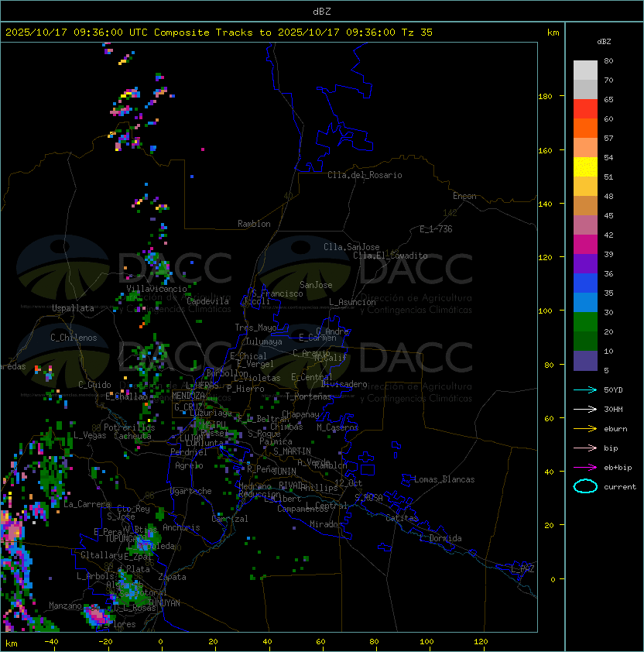Click the 100 km horizontal axis tick
Screen dimensions: 644x652
pyautogui.click(x=426, y=642)
